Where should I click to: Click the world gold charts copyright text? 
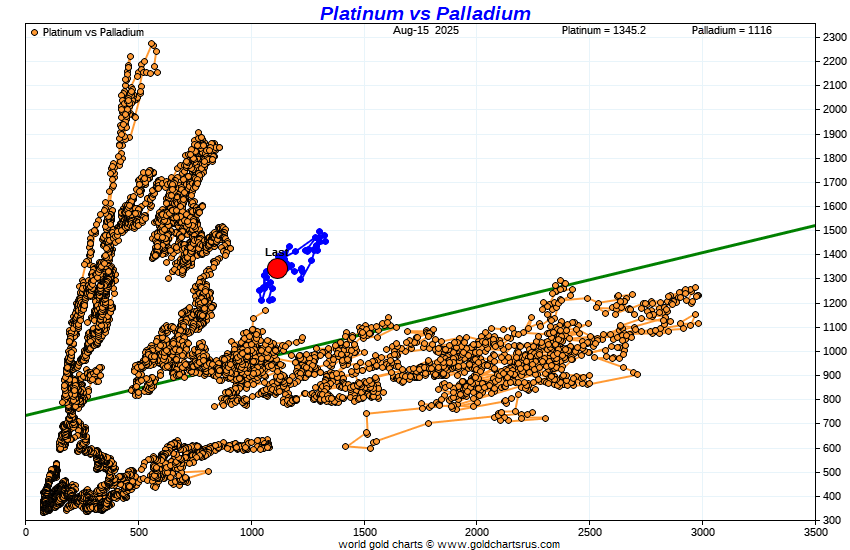pyautogui.click(x=449, y=544)
